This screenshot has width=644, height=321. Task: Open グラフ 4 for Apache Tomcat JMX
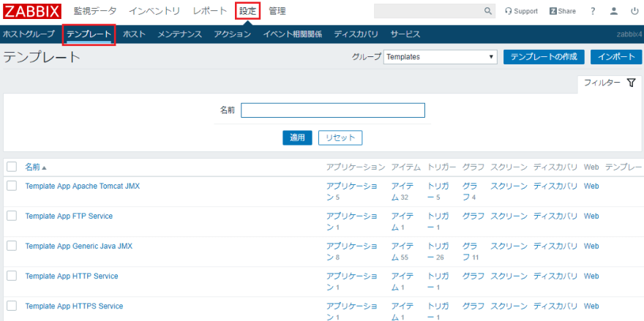tap(471, 192)
